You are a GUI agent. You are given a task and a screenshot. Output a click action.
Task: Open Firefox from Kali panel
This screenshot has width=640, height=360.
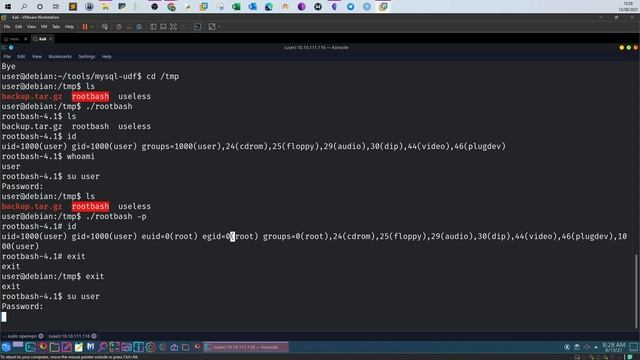(42, 347)
